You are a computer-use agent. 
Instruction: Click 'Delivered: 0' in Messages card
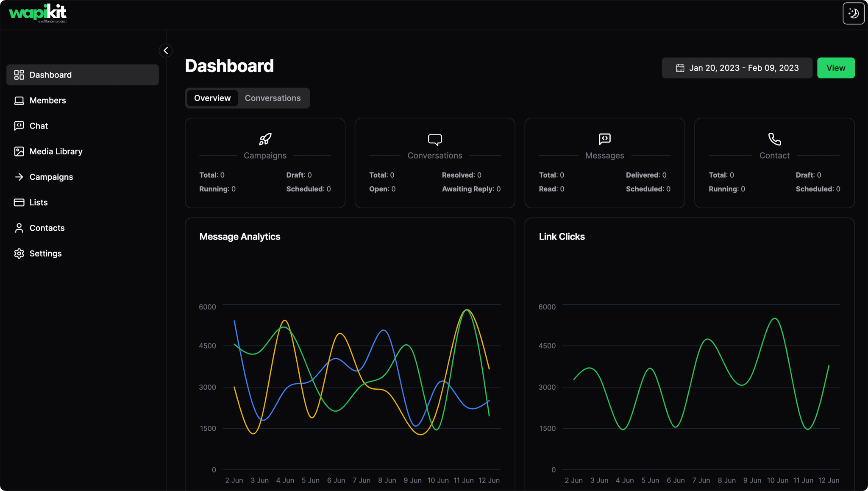pyautogui.click(x=646, y=175)
